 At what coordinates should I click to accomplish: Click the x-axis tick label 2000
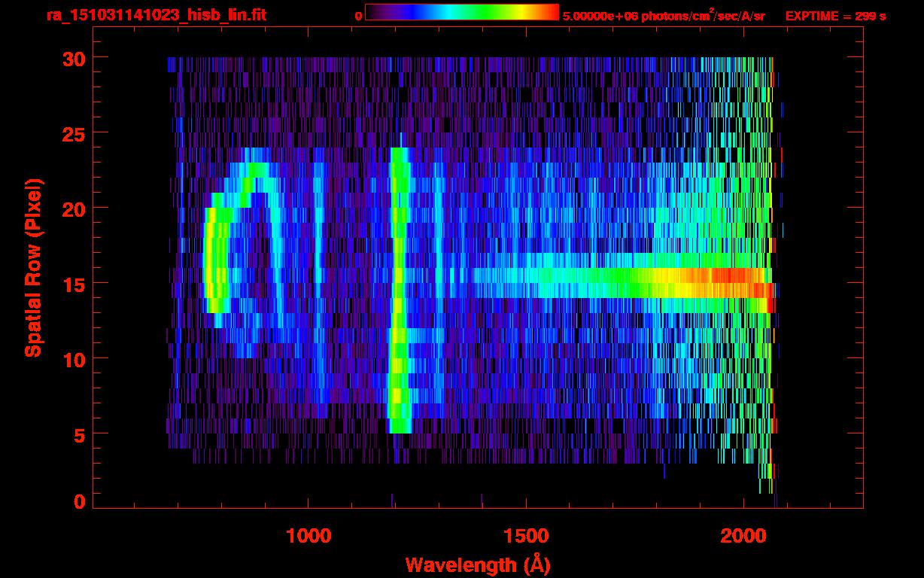click(x=743, y=535)
